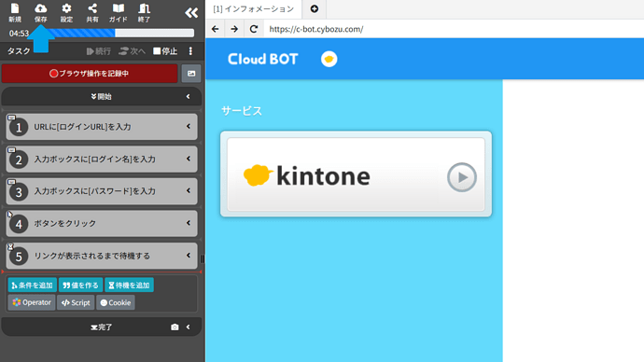The width and height of the screenshot is (644, 362).
Task: Expand the 開始 section arrow
Action: (x=189, y=96)
